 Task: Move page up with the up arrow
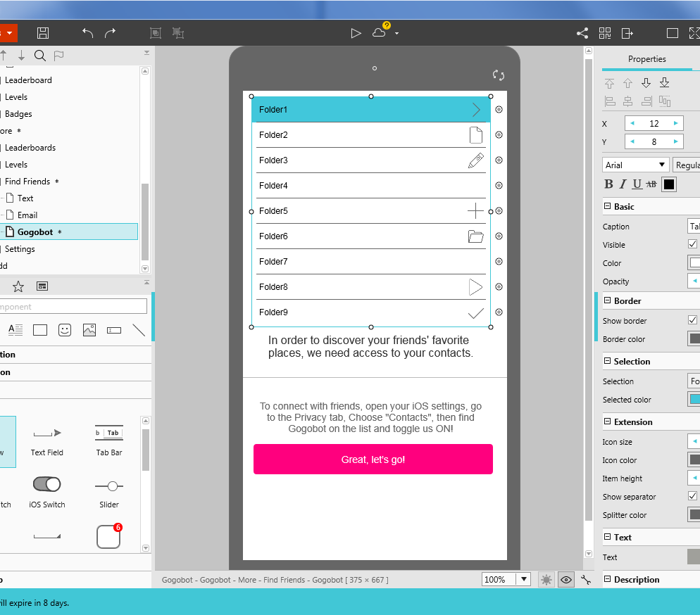(4, 56)
